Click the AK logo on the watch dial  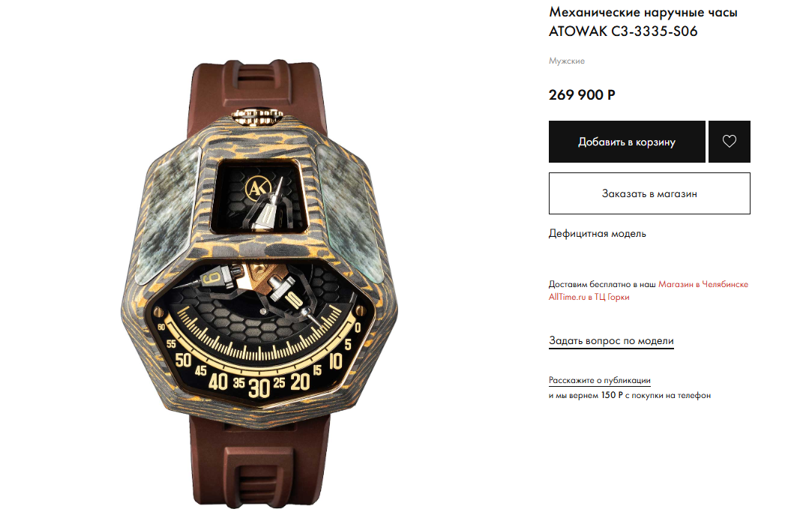point(257,188)
